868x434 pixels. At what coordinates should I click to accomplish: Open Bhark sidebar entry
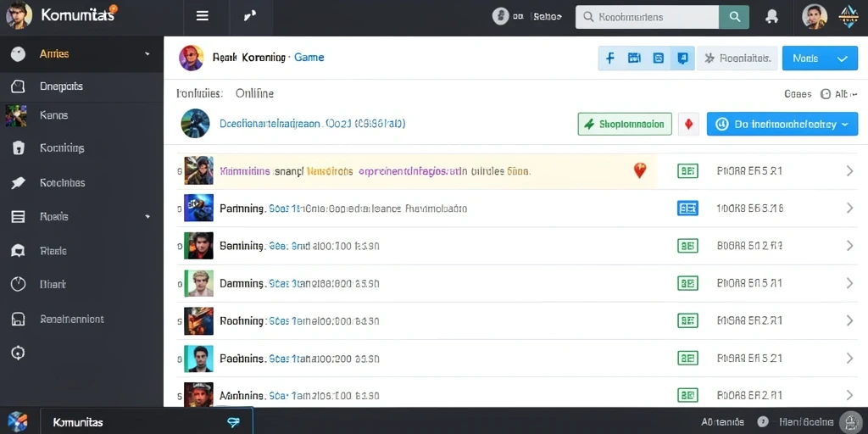pyautogui.click(x=53, y=284)
